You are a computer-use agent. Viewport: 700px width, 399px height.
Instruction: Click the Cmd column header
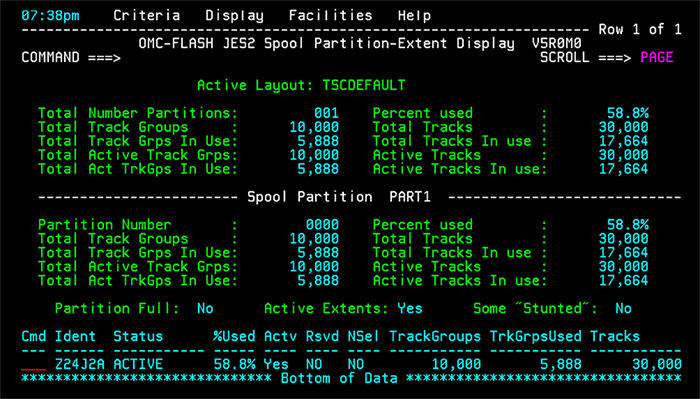[x=33, y=337]
